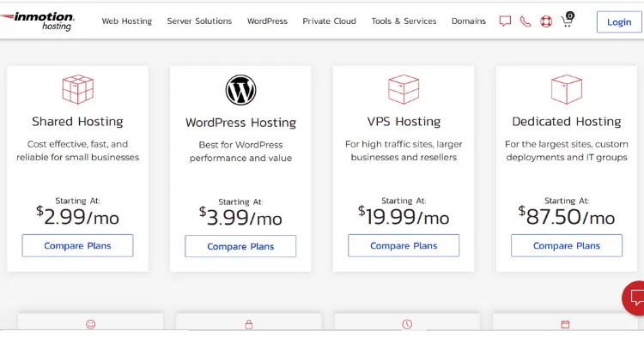Click the InMotion Hosting logo

click(x=37, y=21)
